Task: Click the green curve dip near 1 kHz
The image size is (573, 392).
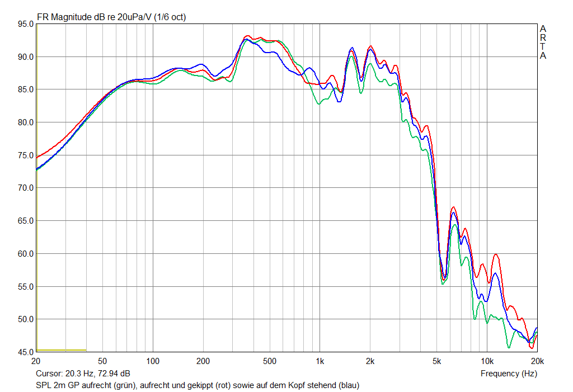Action: [x=319, y=104]
